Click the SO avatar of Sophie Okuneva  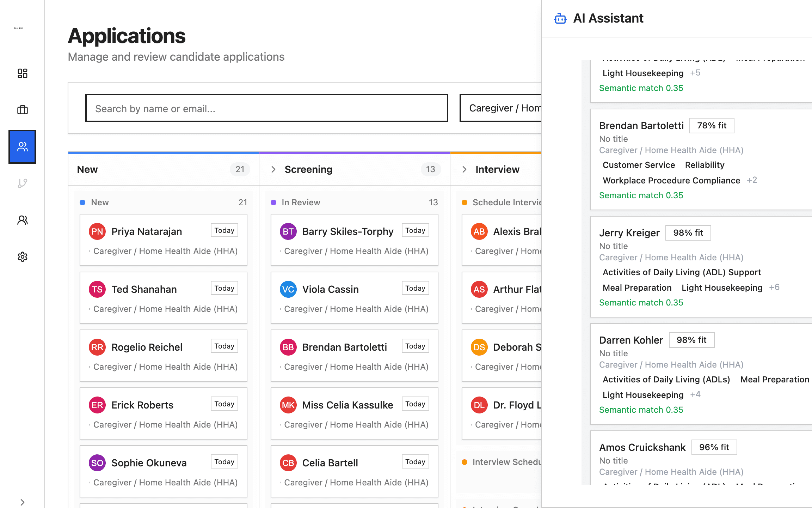[97, 463]
